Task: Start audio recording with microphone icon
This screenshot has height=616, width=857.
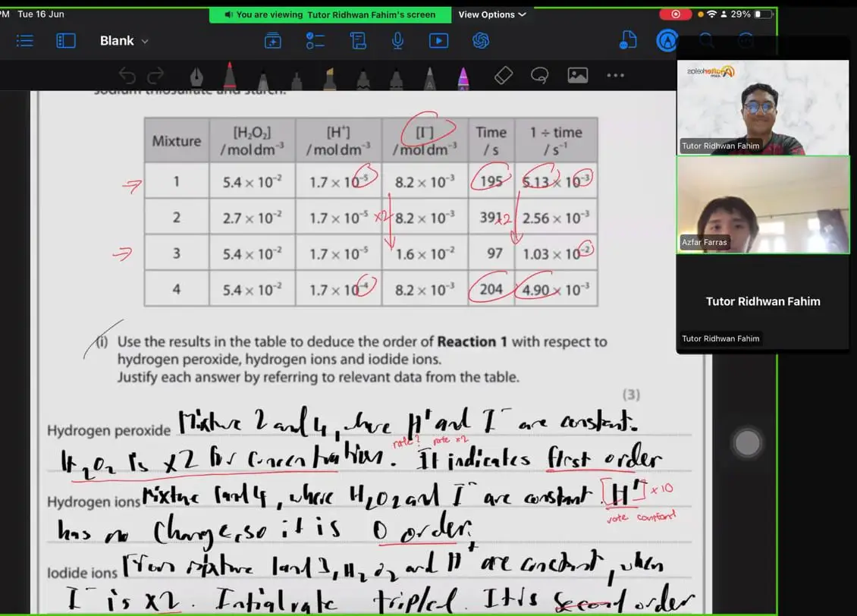Action: [x=398, y=41]
